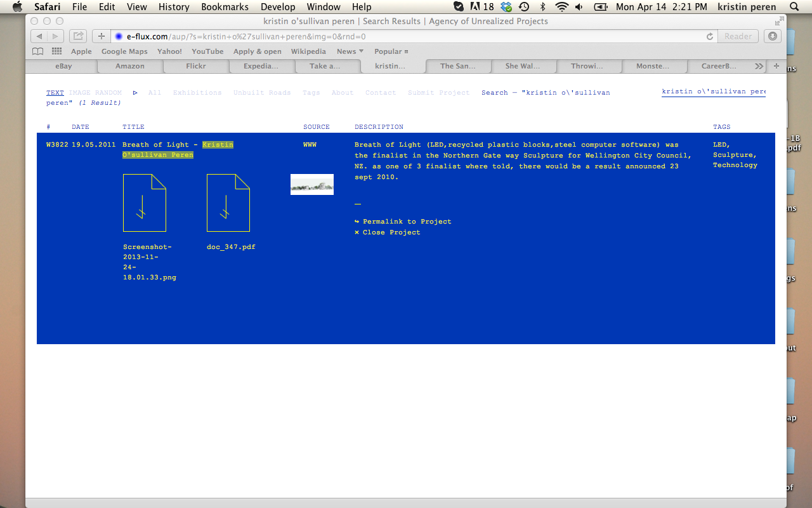The height and width of the screenshot is (508, 812).
Task: Click inside the site search input field
Action: tap(713, 91)
